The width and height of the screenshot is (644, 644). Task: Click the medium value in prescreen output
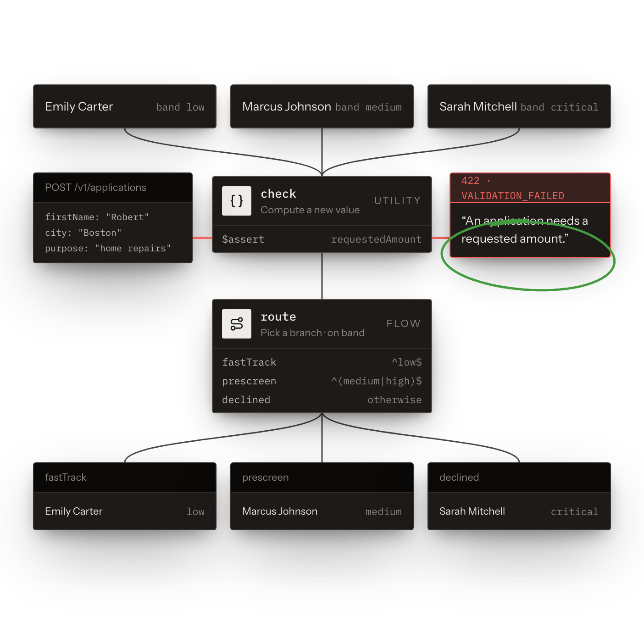click(x=383, y=511)
